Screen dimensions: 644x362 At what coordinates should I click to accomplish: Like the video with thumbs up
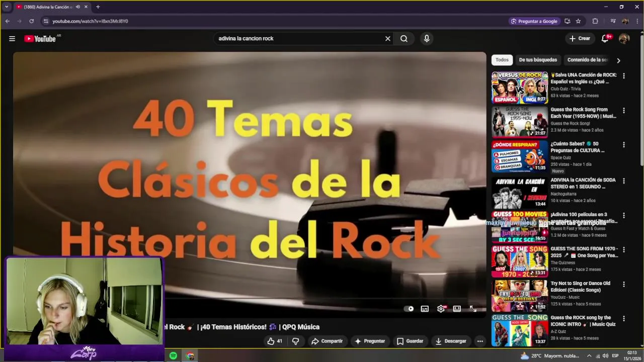click(275, 341)
